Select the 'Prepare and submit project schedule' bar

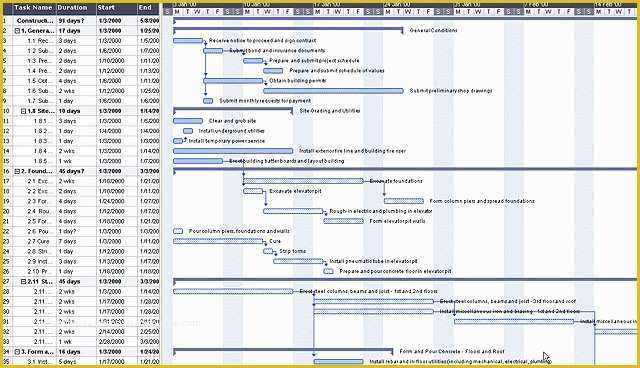pyautogui.click(x=253, y=61)
